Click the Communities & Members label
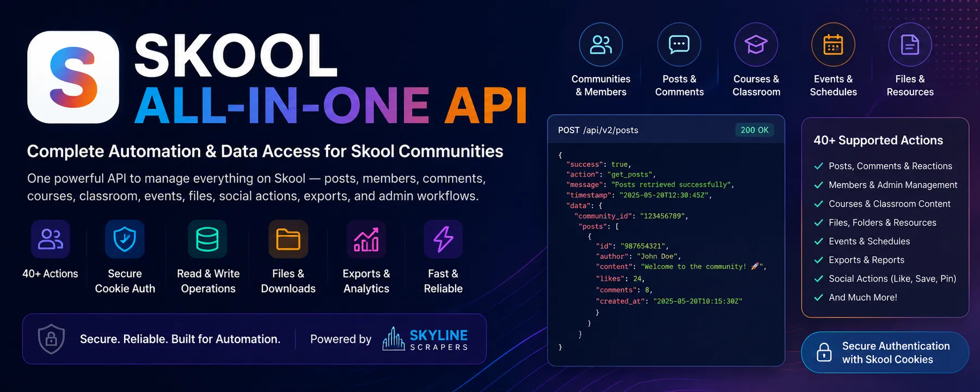 [x=601, y=85]
